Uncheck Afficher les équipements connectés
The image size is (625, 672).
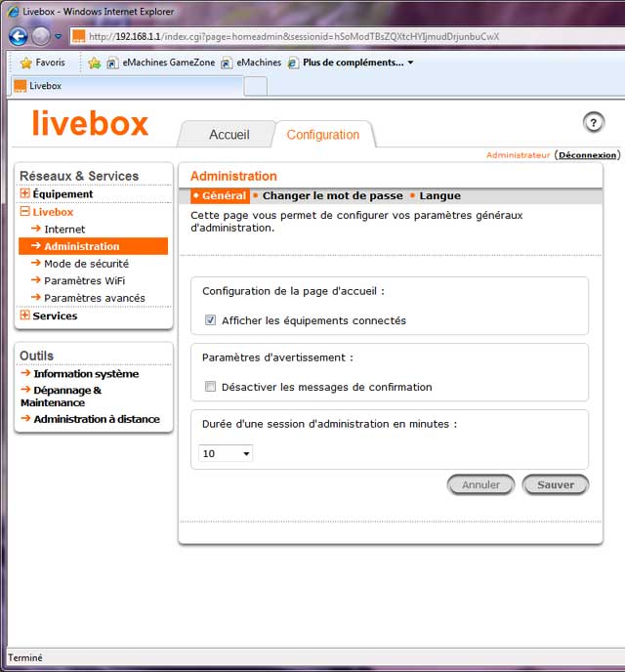point(210,320)
